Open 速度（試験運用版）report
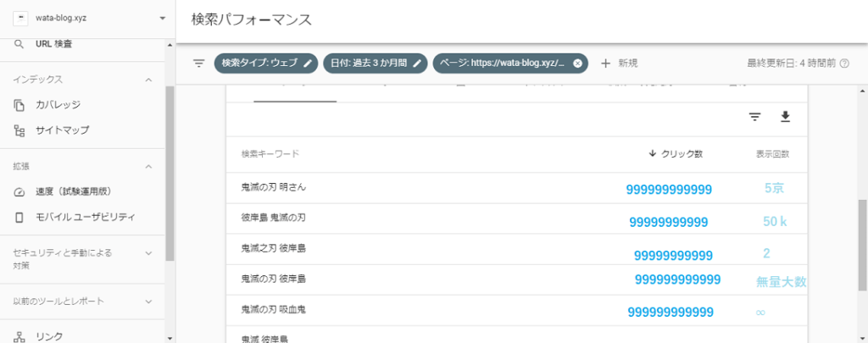 coord(75,191)
